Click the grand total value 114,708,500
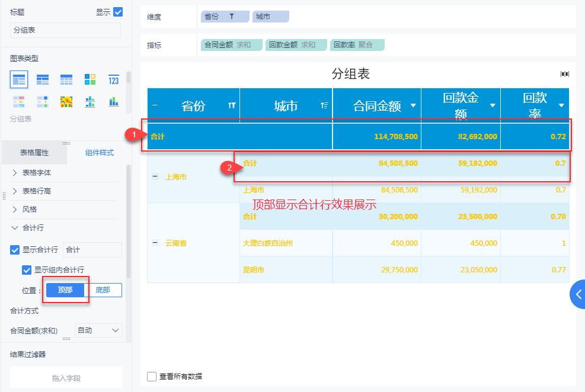 (x=396, y=136)
